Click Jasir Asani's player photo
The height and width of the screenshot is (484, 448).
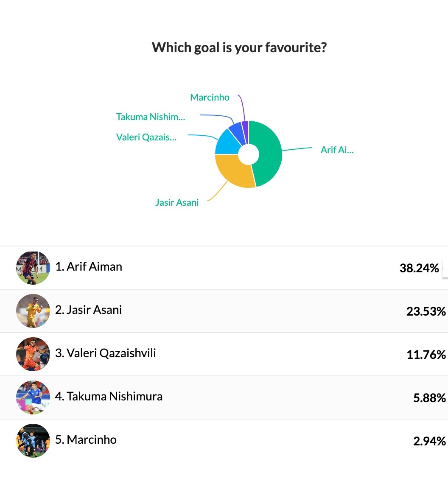(x=33, y=311)
